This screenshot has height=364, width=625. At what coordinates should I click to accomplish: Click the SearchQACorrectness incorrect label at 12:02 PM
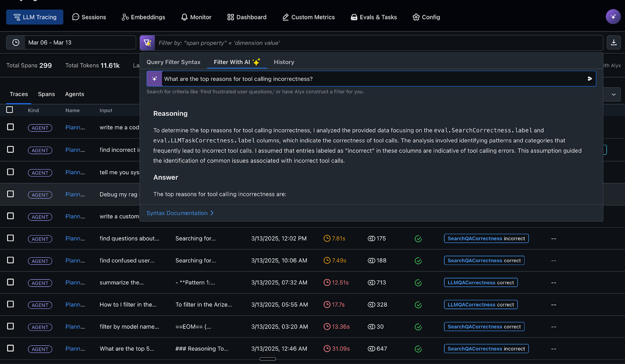[x=486, y=238]
